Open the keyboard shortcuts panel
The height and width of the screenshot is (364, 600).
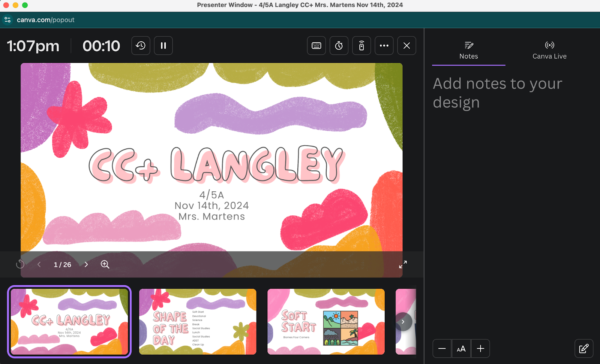click(x=316, y=46)
